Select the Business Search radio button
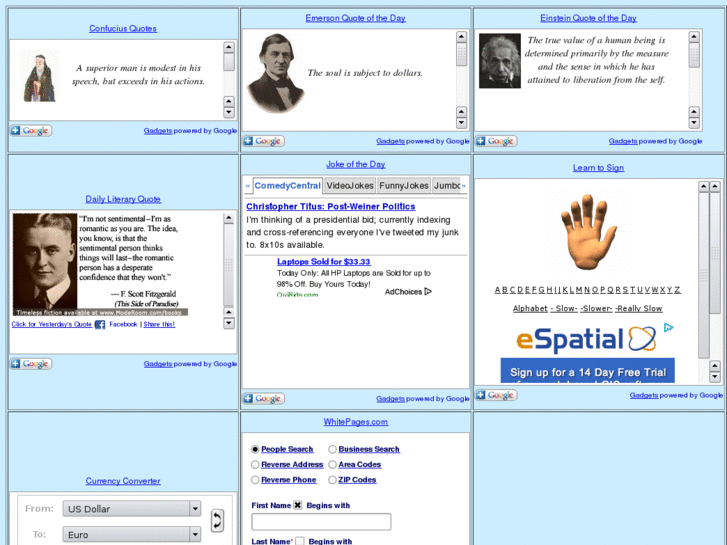727x545 pixels. (332, 449)
